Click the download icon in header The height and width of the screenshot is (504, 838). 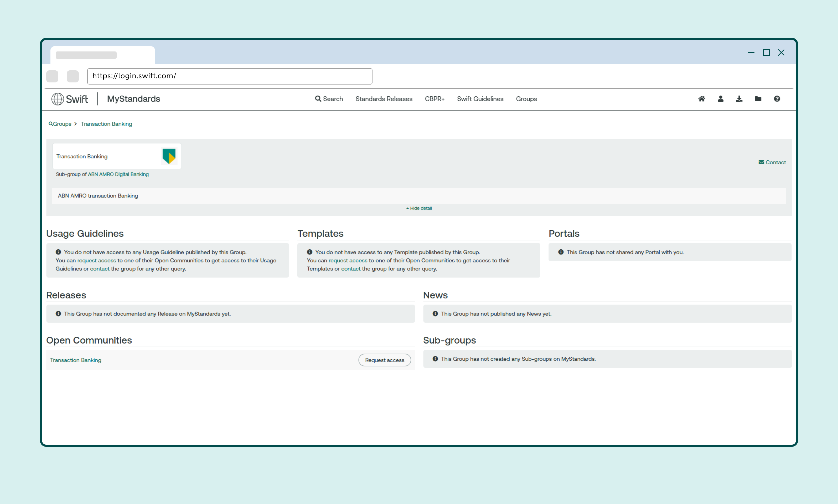click(739, 99)
